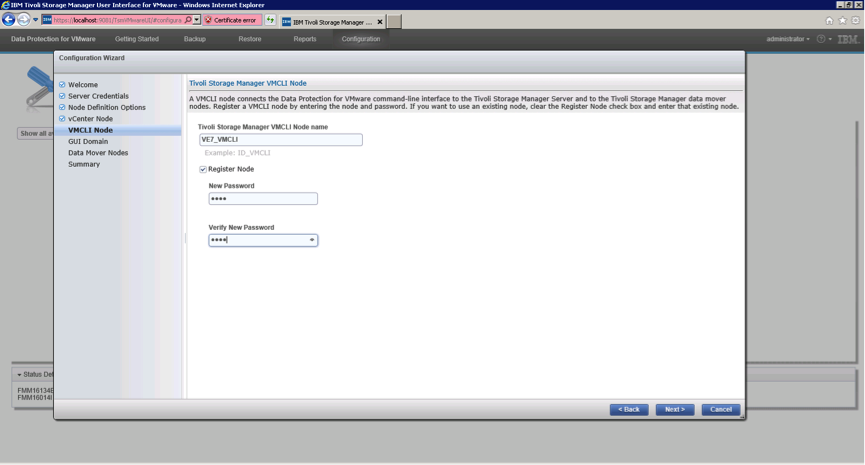Click Data Protection for VMware title
Viewport: 865px width, 465px height.
pyautogui.click(x=53, y=39)
